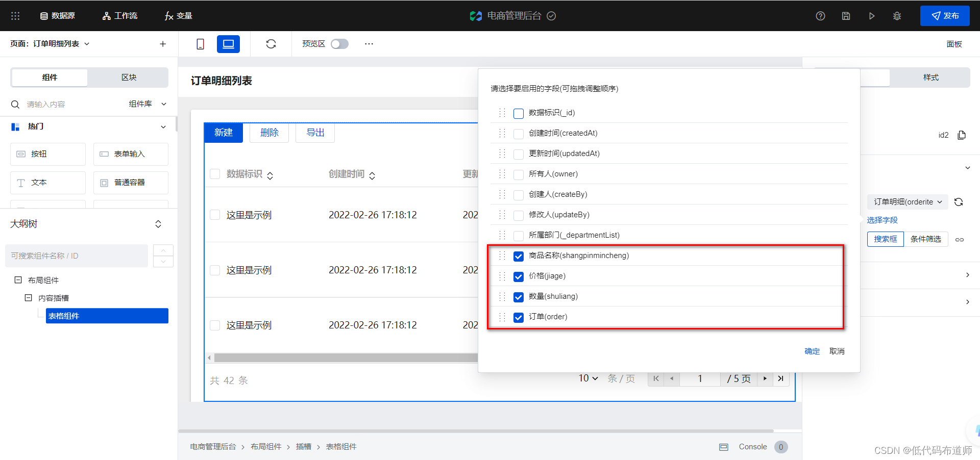Go to last page pagination icon
Viewport: 980px width, 460px height.
point(780,378)
